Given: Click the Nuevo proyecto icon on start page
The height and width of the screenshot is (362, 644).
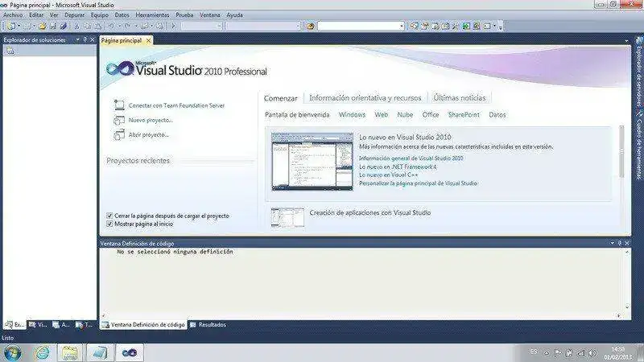Looking at the screenshot, I should (x=119, y=120).
